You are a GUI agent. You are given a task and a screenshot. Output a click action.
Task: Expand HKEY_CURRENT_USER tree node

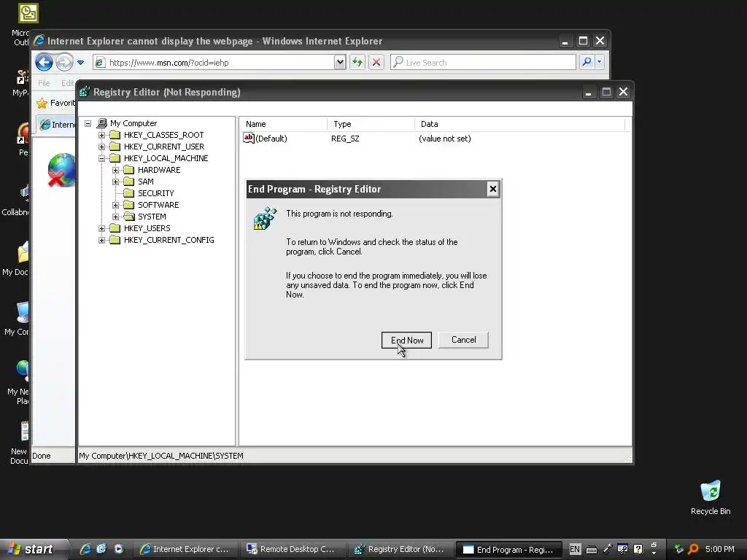101,147
